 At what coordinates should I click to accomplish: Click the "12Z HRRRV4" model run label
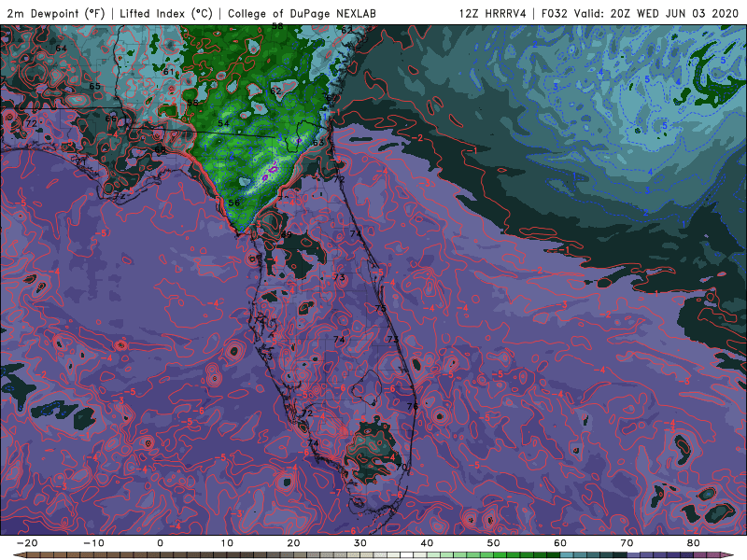[493, 13]
